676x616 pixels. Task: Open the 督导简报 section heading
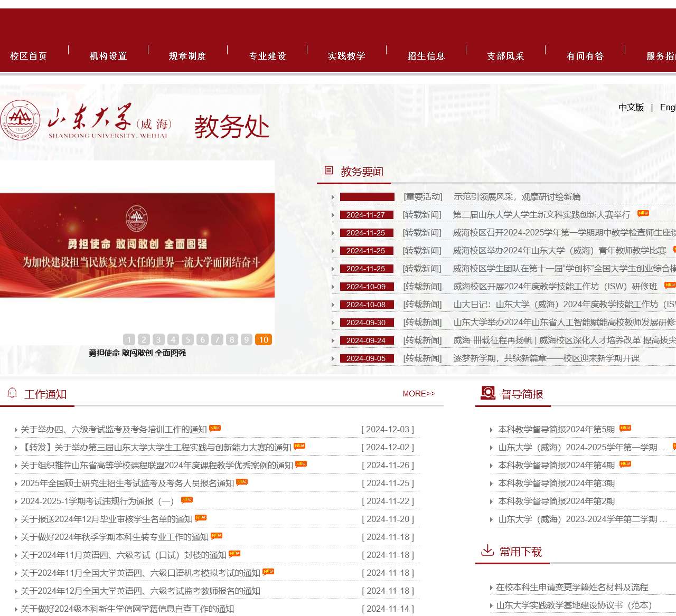522,394
